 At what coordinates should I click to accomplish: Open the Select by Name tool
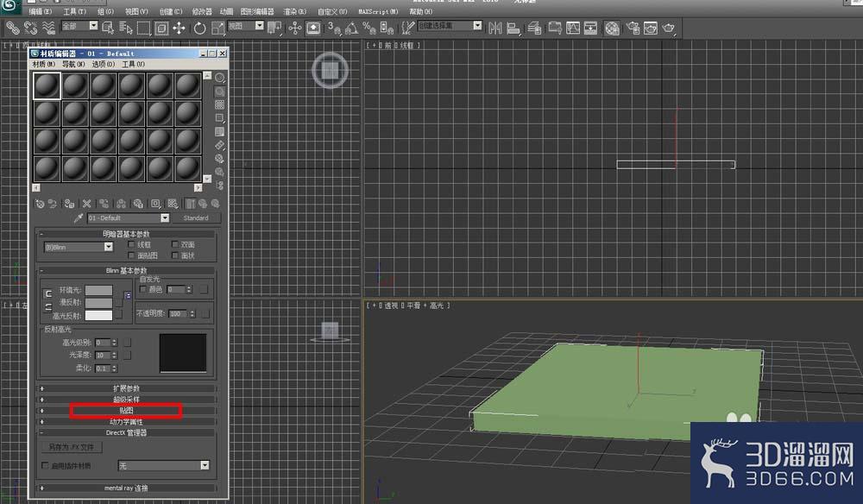coord(126,28)
